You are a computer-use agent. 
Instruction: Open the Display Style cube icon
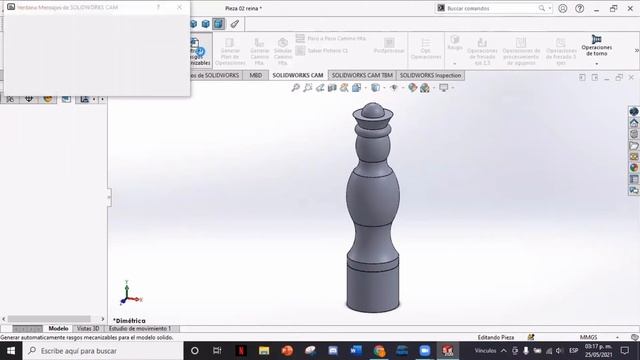pyautogui.click(x=375, y=87)
